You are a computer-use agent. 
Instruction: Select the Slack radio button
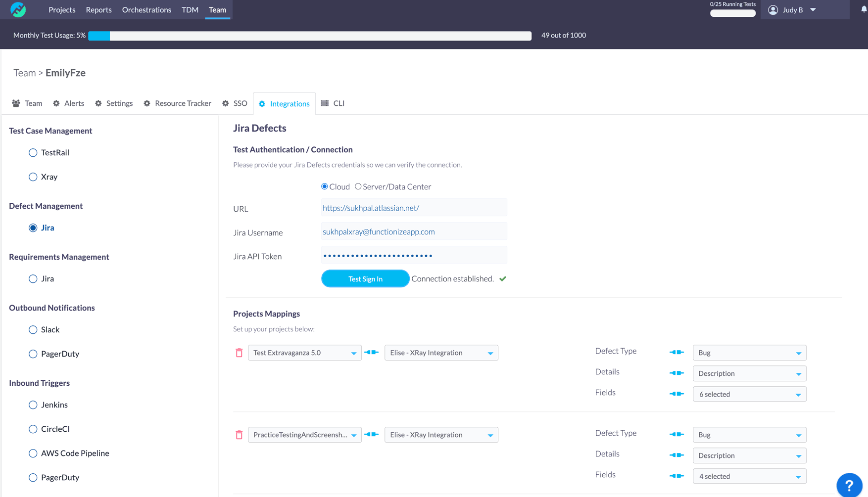click(x=33, y=330)
